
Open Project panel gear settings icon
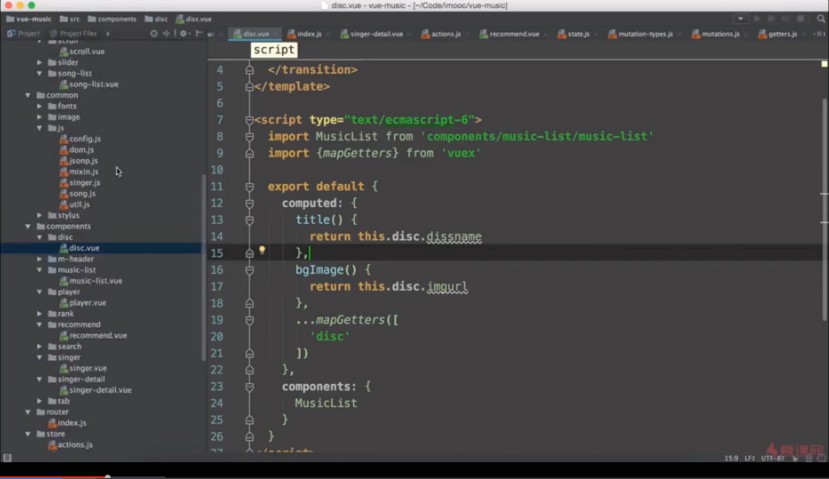(183, 33)
